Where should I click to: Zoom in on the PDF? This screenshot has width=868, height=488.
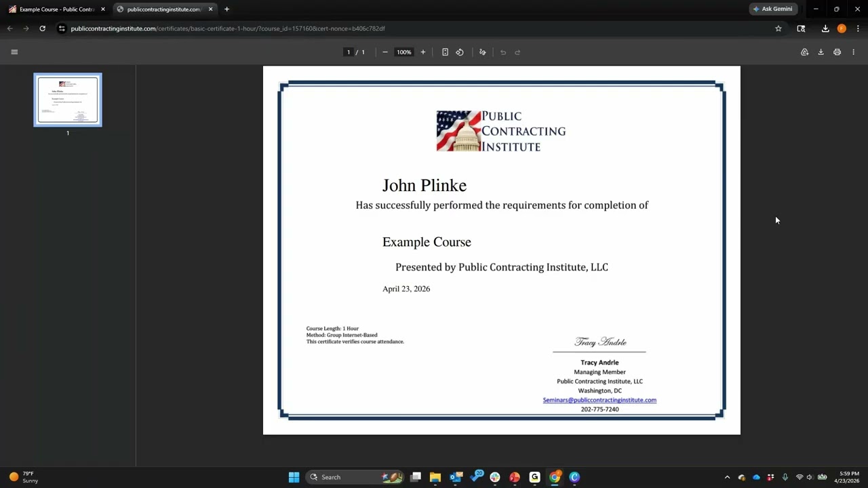point(423,52)
